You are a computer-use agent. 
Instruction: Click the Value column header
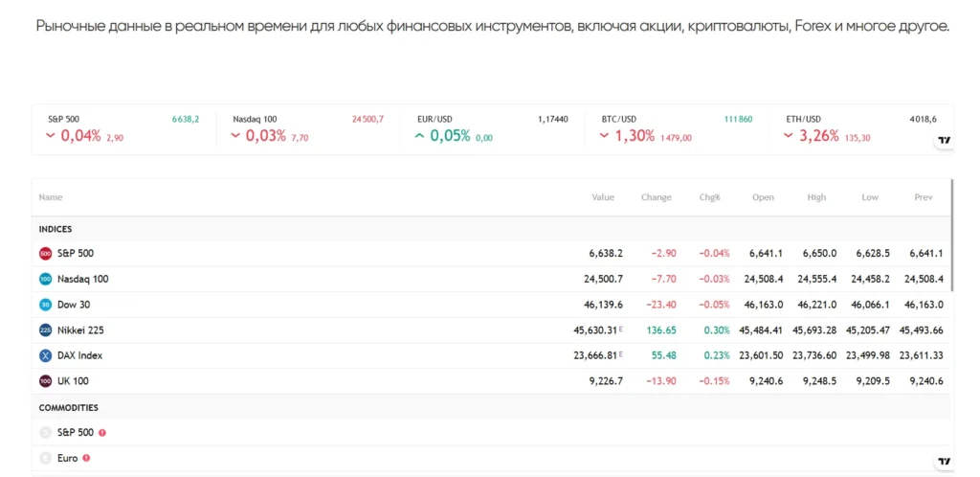(603, 197)
